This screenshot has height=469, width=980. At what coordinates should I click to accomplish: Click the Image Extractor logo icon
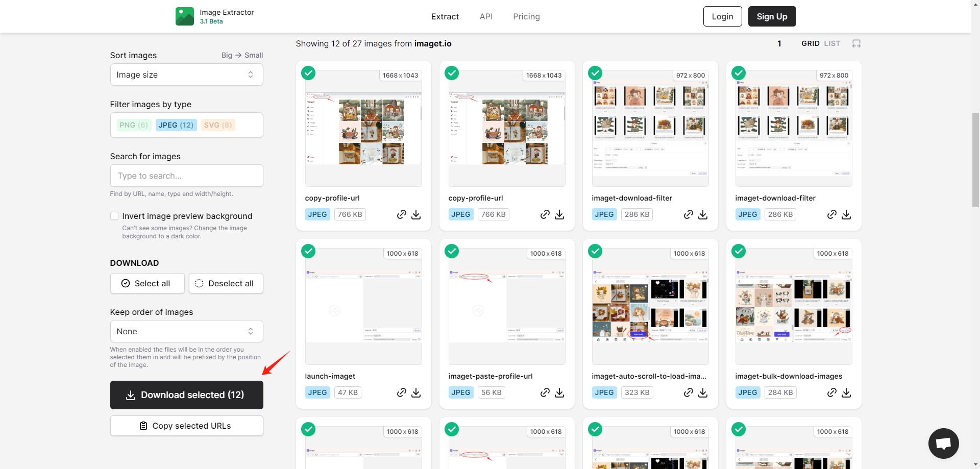click(184, 16)
